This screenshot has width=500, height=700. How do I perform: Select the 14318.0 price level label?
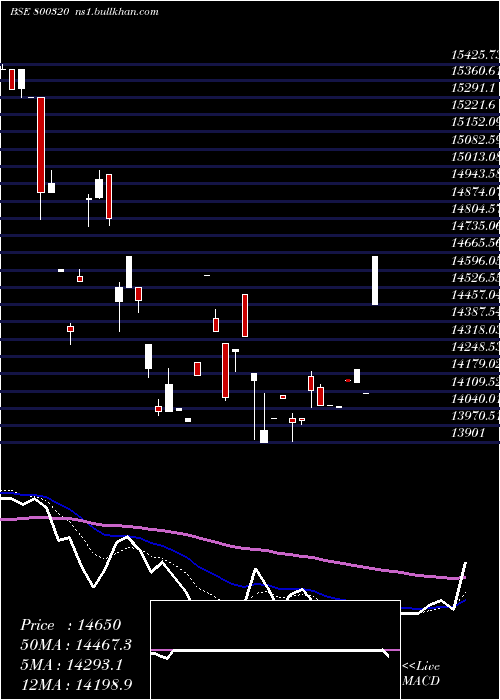475,329
